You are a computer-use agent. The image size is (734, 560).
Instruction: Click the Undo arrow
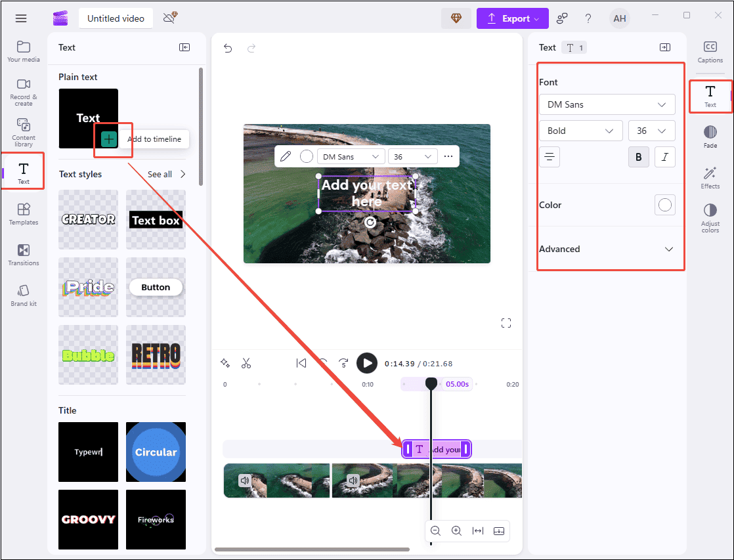pos(228,48)
